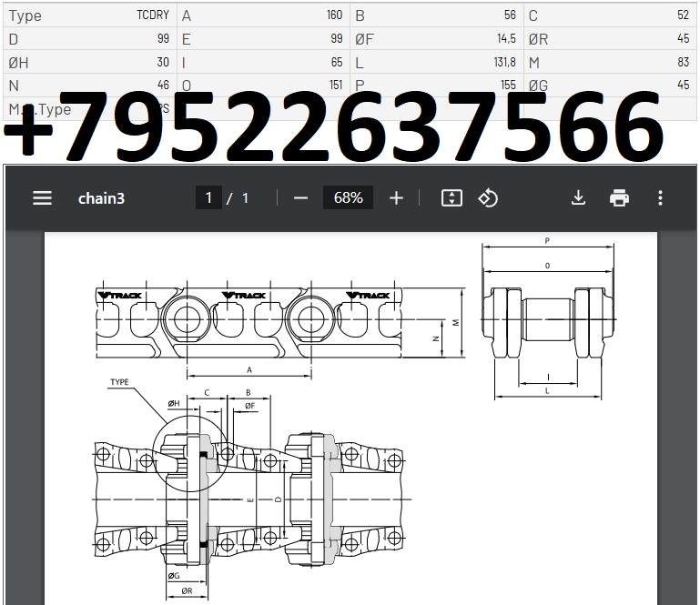This screenshot has width=700, height=605.
Task: Select the value 160 in row A
Action: click(334, 15)
